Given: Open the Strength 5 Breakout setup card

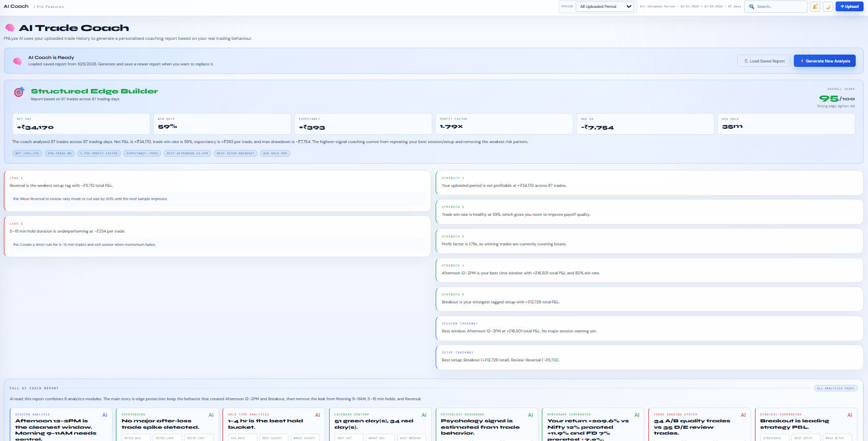Looking at the screenshot, I should pyautogui.click(x=649, y=299).
